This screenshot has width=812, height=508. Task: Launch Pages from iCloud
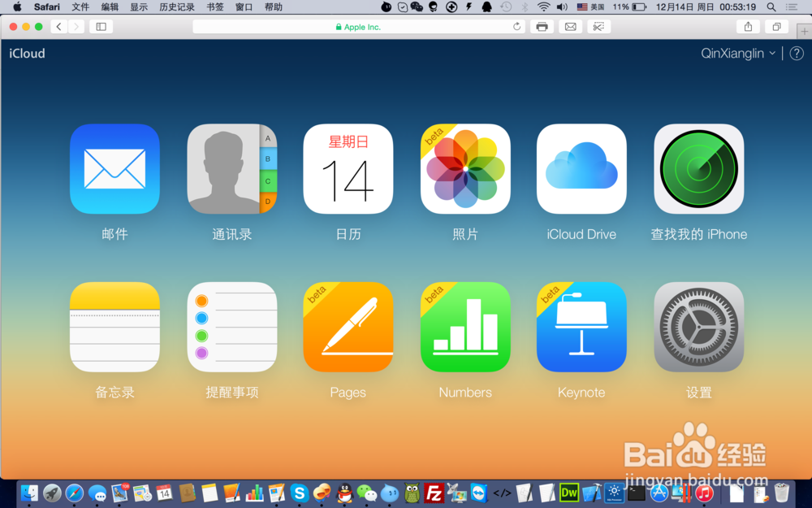pos(348,327)
